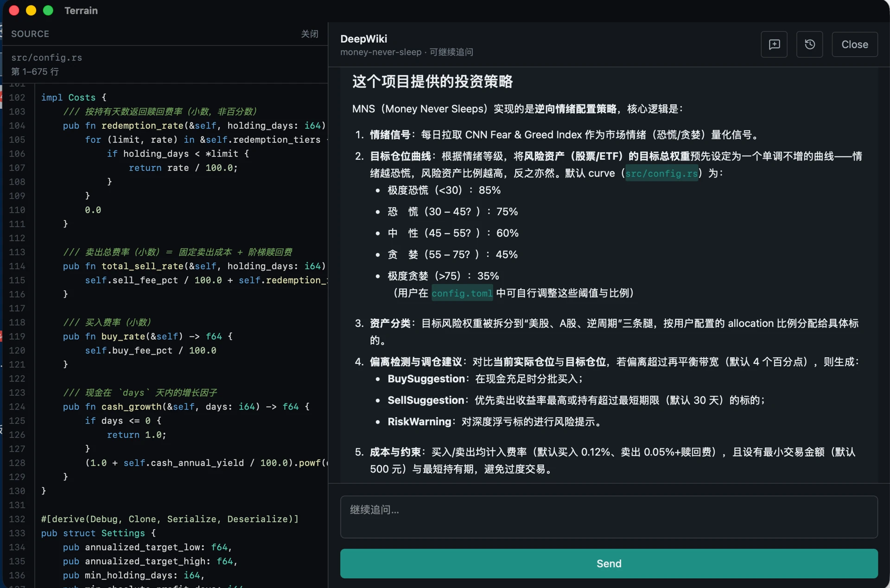
Task: Click the 'pub fn cash_growth' code line
Action: tap(186, 407)
